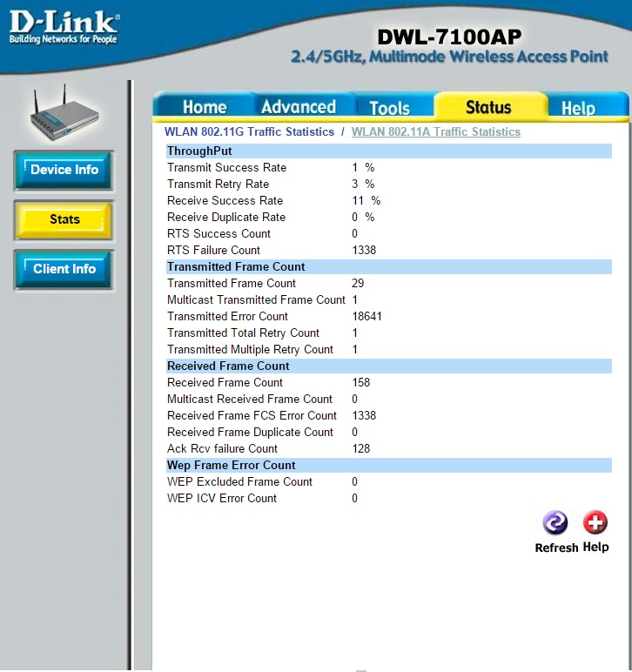Click WLAN 802.11G Traffic Statistics link
Viewport: 632px width, 672px height.
[249, 132]
